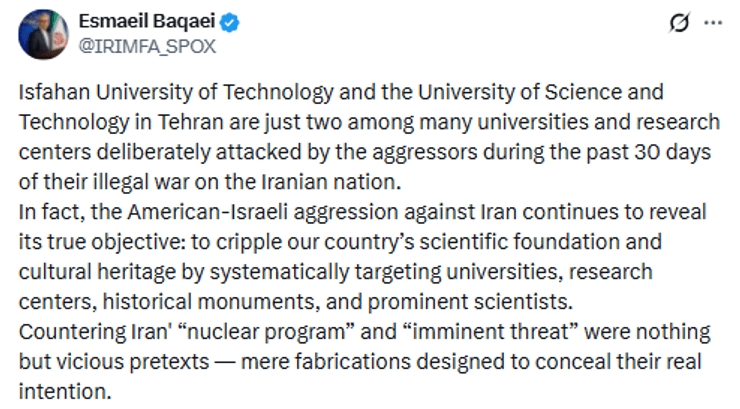Click the Grok explain-post icon
Image resolution: width=740 pixels, height=409 pixels.
[x=680, y=24]
